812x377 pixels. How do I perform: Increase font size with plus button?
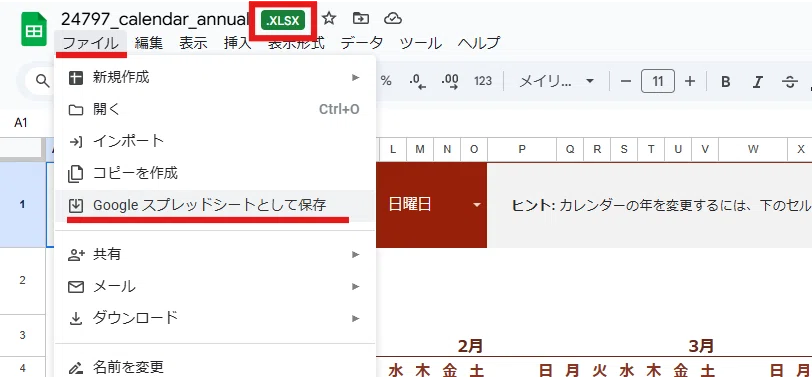point(690,81)
